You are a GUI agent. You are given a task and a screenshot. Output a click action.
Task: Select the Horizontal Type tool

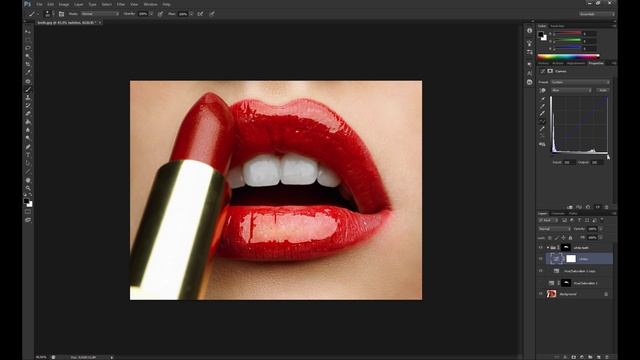pos(28,156)
